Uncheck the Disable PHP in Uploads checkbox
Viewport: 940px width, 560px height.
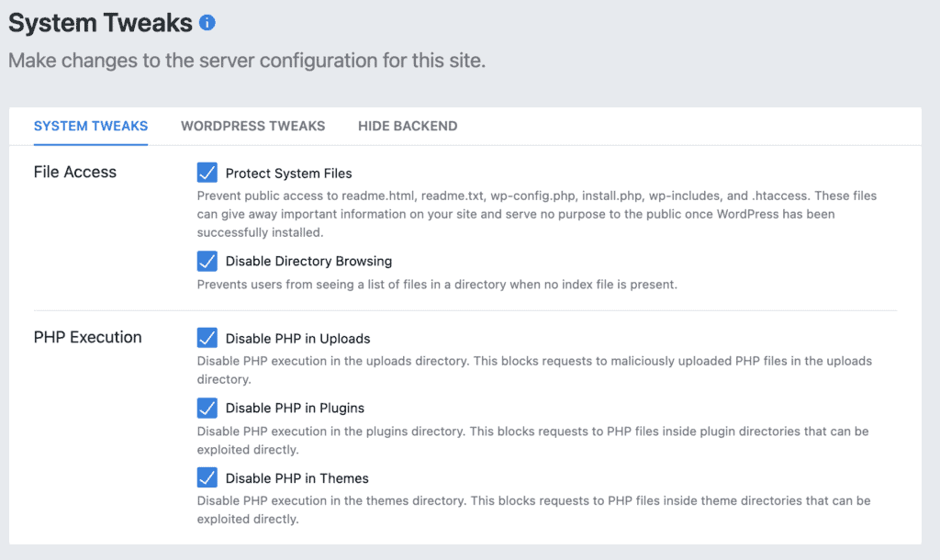(207, 338)
